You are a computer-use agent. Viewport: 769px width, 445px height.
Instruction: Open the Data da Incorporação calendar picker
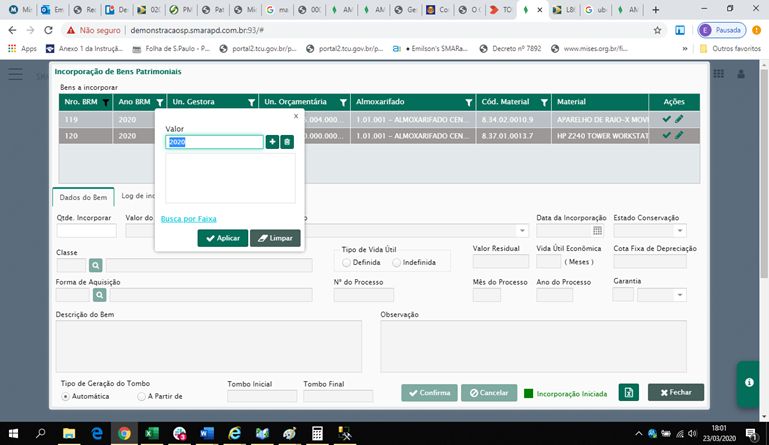598,230
